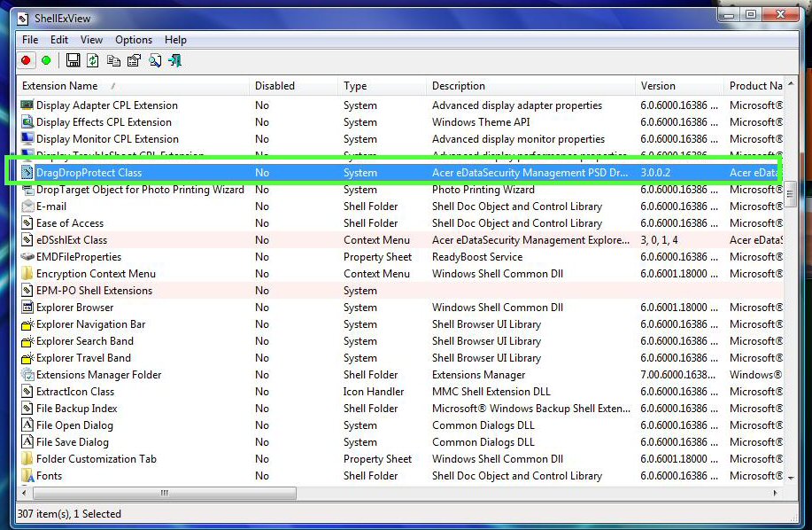Click the Icon Handler type cell
Image resolution: width=812 pixels, height=530 pixels.
[x=374, y=392]
